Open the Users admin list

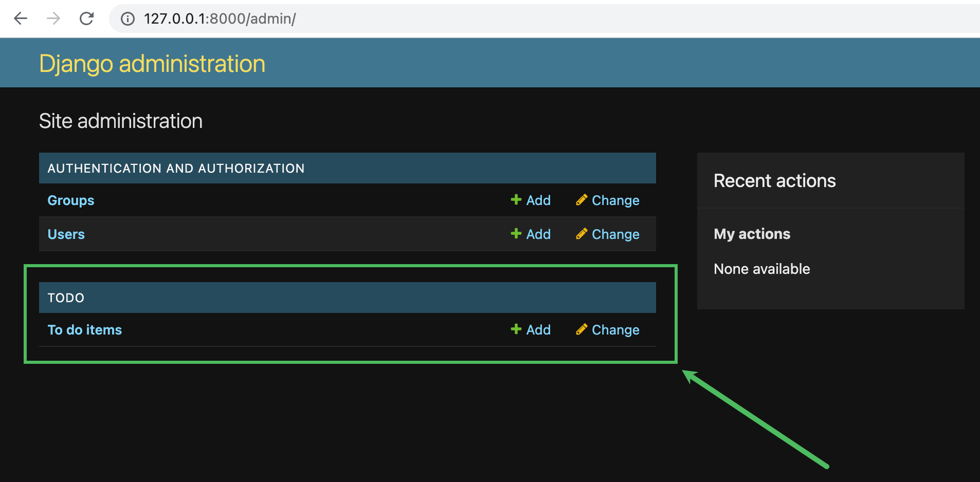coord(66,234)
